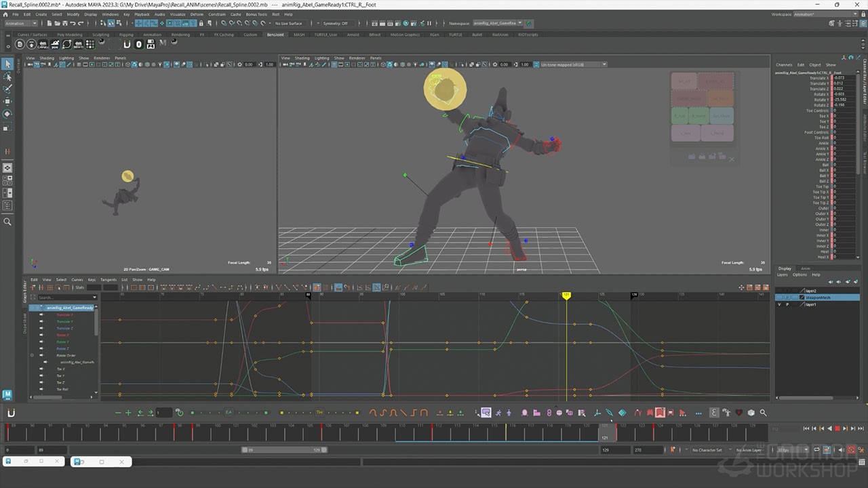This screenshot has width=868, height=488.
Task: Open the Deform menu in menu bar
Action: pyautogui.click(x=197, y=14)
